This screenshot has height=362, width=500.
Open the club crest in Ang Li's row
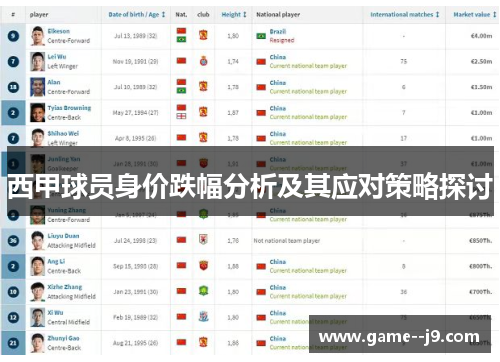(x=203, y=265)
